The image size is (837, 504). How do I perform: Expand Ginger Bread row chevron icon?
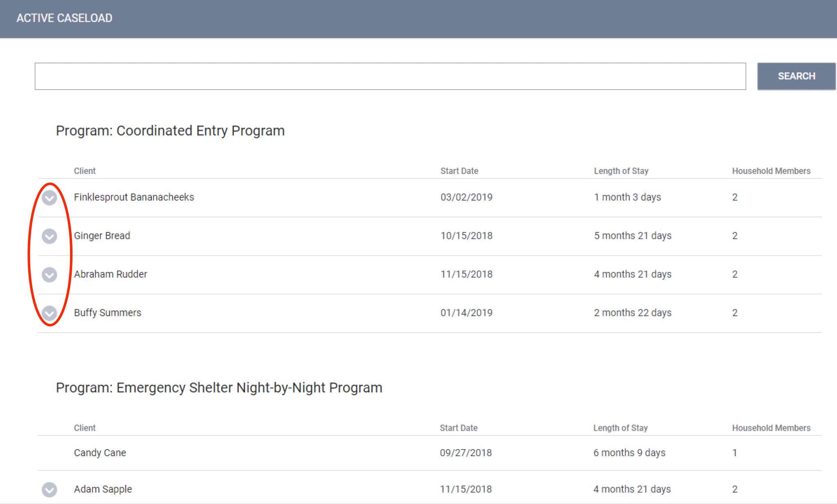[50, 236]
